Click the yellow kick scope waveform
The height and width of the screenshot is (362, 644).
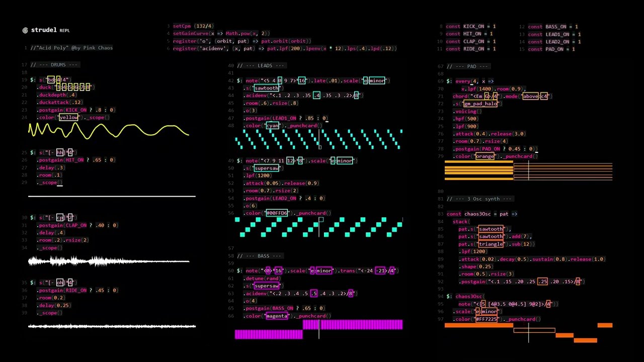[109, 131]
